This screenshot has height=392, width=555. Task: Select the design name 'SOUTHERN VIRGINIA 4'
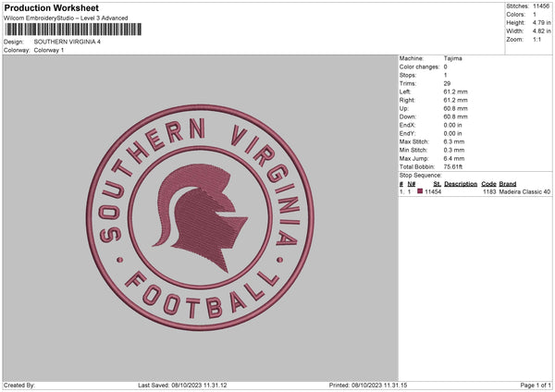click(68, 42)
